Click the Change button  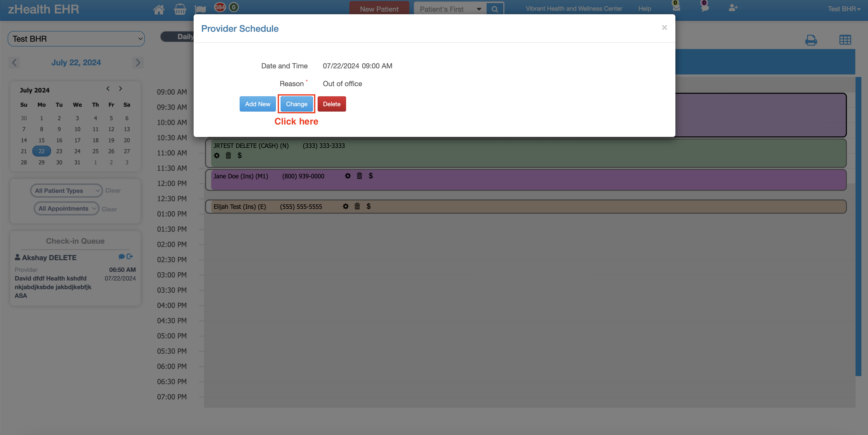point(297,104)
